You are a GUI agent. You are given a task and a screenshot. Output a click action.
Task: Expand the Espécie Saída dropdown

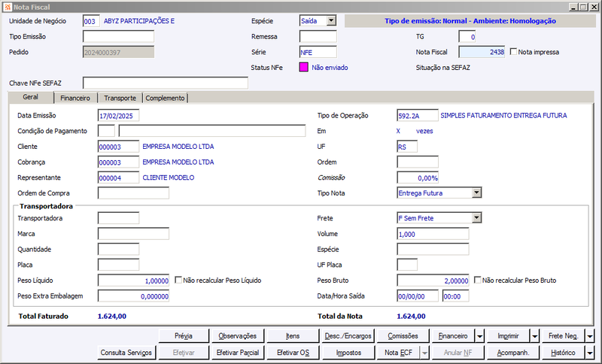tap(331, 21)
